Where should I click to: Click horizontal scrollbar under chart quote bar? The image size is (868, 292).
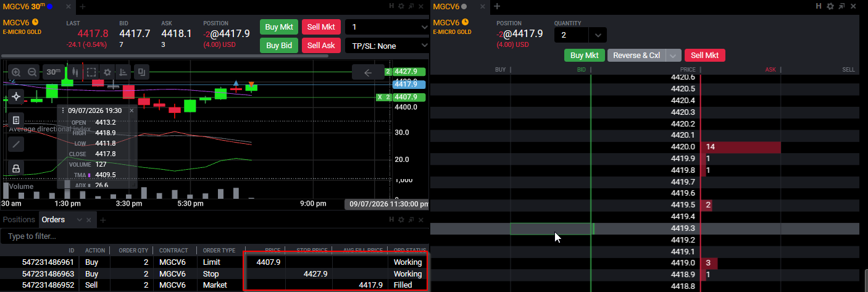(x=165, y=56)
